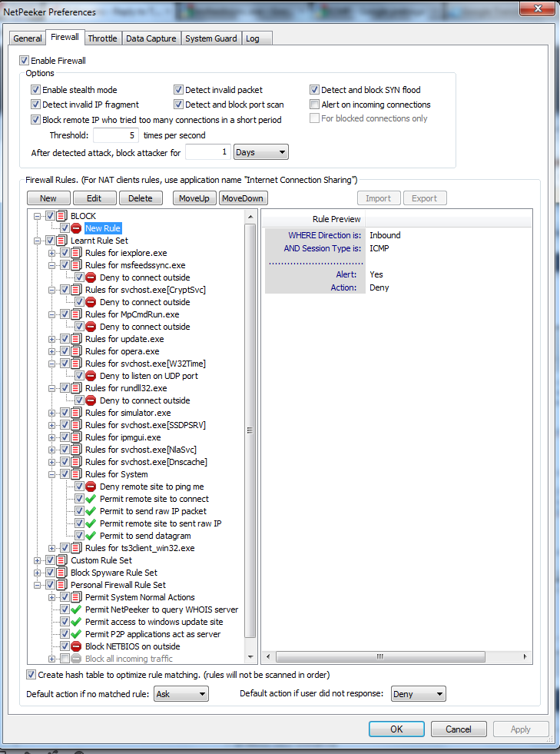This screenshot has width=560, height=754.
Task: Open the System Guard tab
Action: [x=211, y=38]
